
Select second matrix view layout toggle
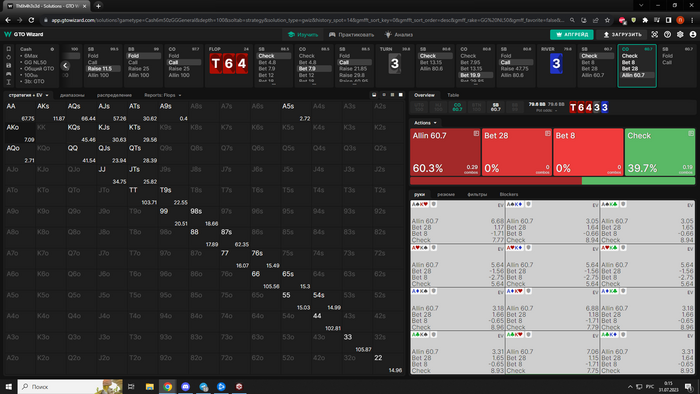(383, 95)
